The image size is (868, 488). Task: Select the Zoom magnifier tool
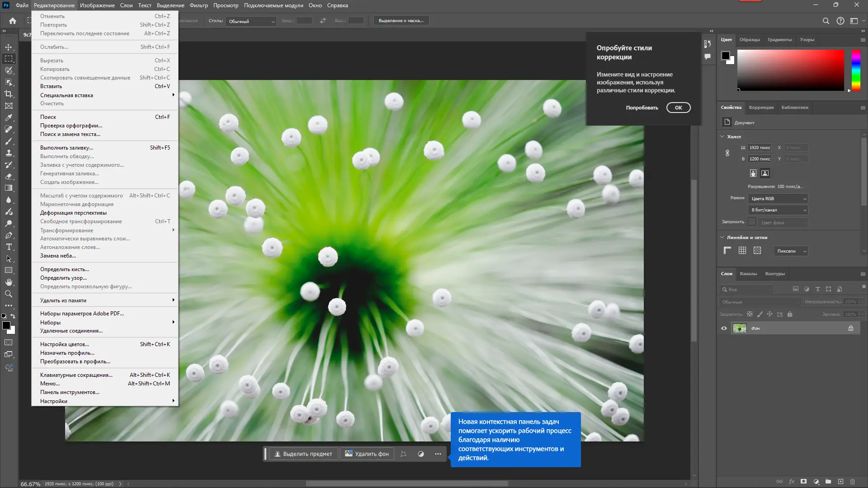point(9,294)
